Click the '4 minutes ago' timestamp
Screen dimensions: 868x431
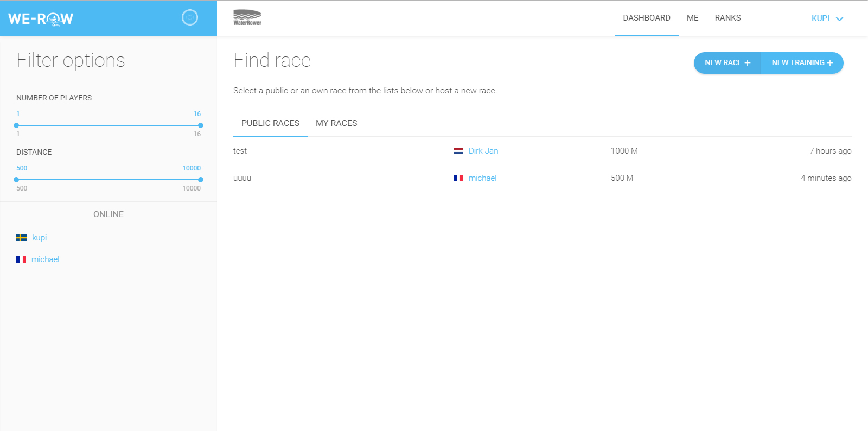point(826,178)
